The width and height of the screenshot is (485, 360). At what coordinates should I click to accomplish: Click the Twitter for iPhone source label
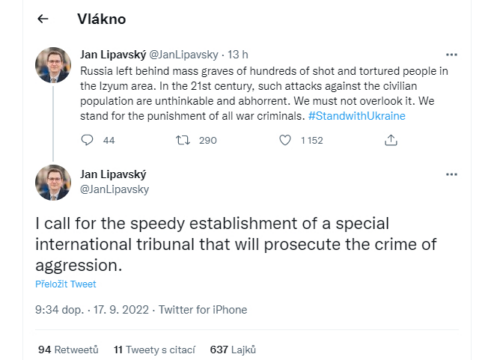click(x=203, y=310)
